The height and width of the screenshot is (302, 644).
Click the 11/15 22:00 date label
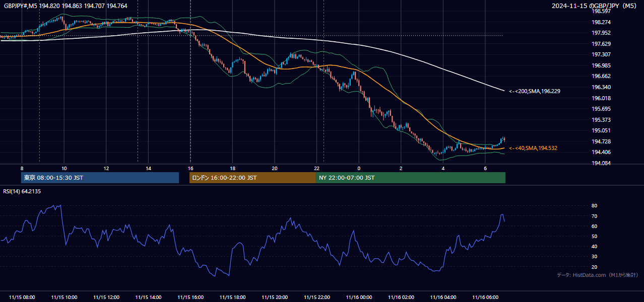tap(316, 297)
